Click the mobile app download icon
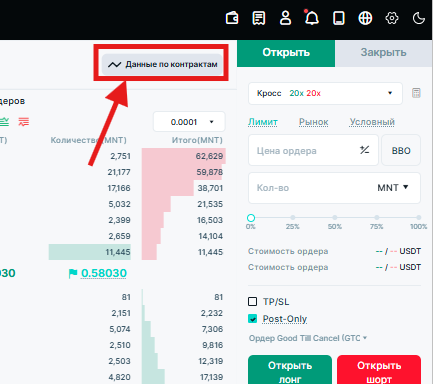This screenshot has width=433, height=384. point(339,18)
